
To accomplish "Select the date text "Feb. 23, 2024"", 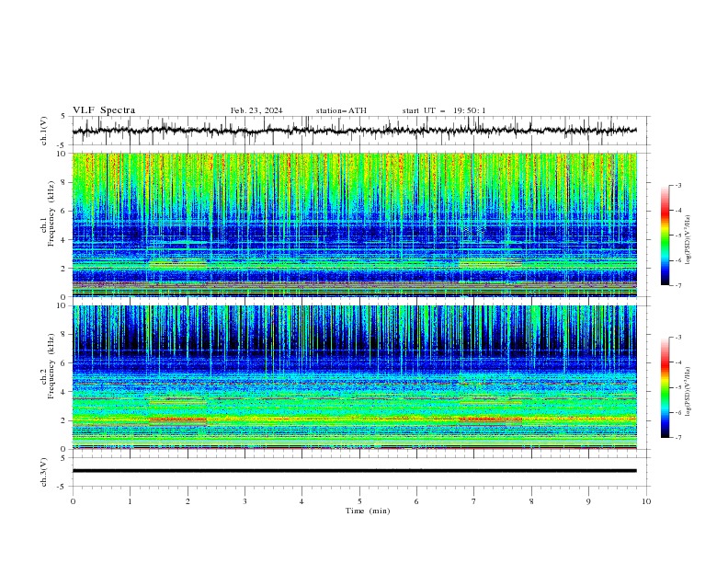I will pyautogui.click(x=256, y=110).
